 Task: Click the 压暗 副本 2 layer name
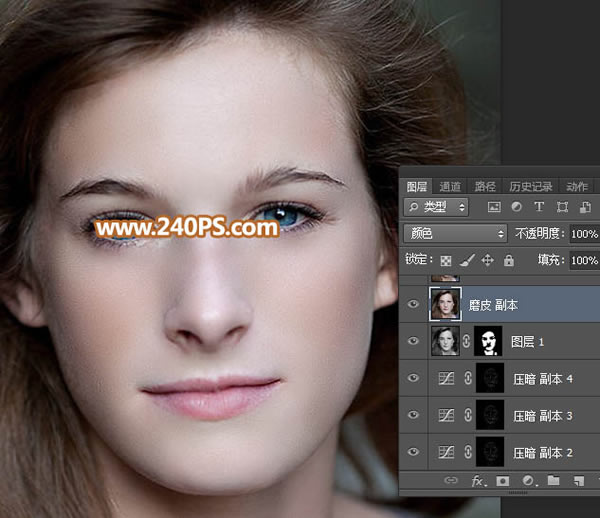click(x=543, y=453)
